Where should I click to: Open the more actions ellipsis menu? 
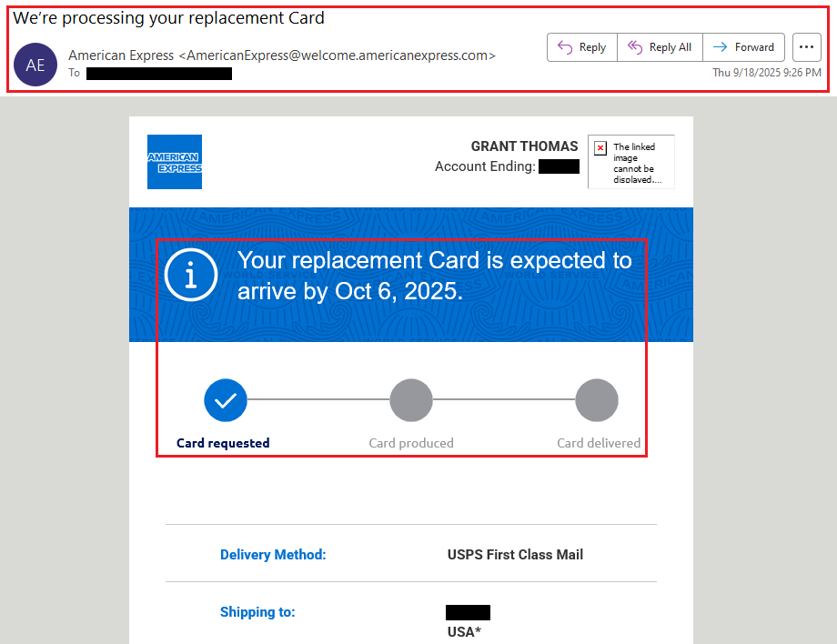807,47
